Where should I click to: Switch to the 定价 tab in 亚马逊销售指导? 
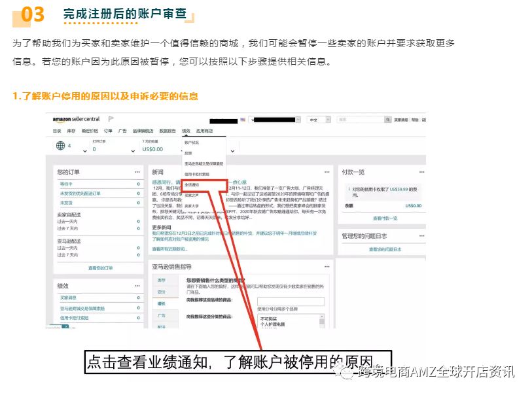point(166,292)
